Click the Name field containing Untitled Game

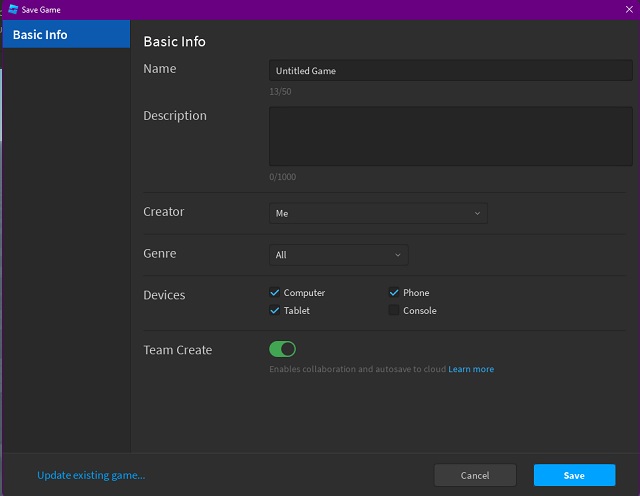click(450, 71)
